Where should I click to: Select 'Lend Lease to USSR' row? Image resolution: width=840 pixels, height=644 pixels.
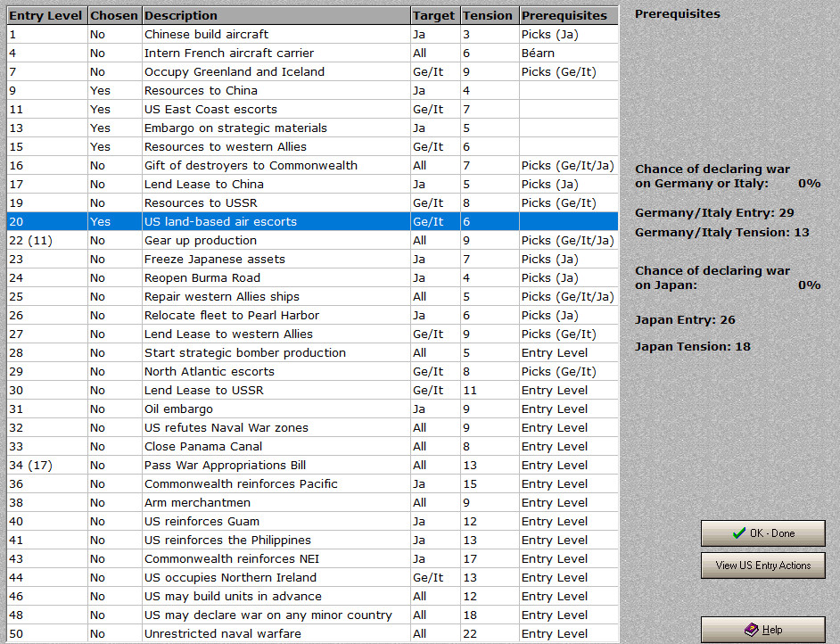(312, 391)
